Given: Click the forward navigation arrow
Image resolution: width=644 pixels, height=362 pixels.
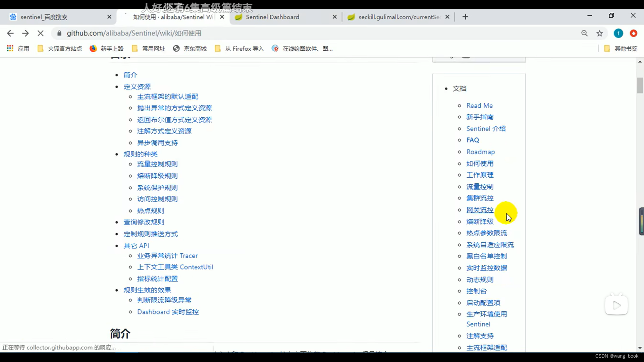Looking at the screenshot, I should pos(25,33).
